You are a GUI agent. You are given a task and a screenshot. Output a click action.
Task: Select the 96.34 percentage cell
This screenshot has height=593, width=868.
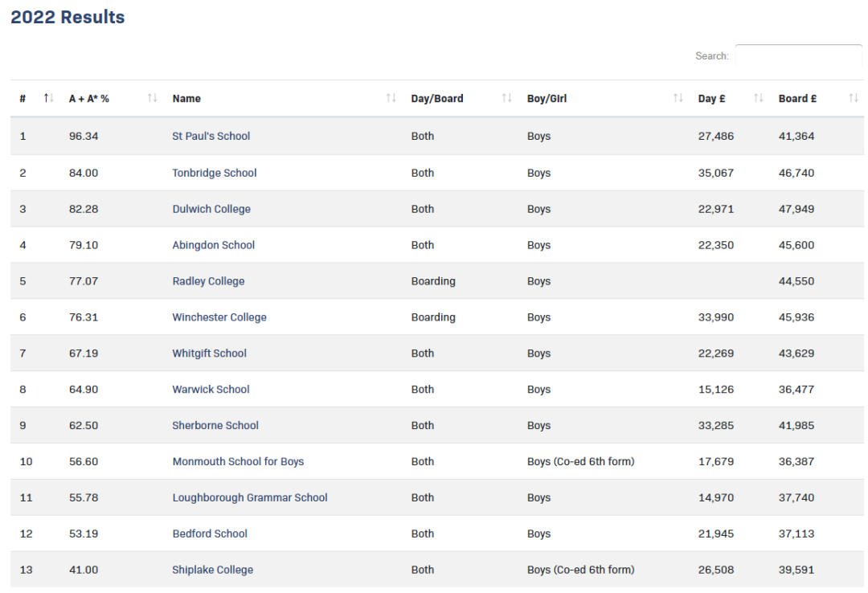pos(84,137)
